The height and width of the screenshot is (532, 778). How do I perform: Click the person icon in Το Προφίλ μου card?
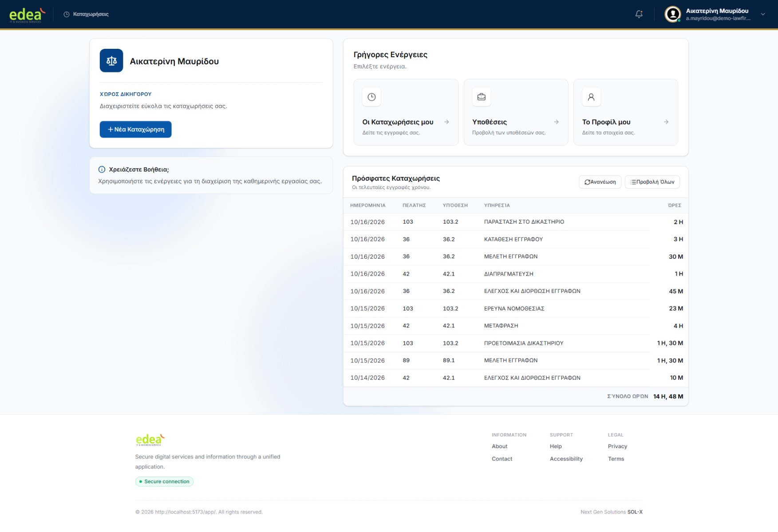coord(591,97)
